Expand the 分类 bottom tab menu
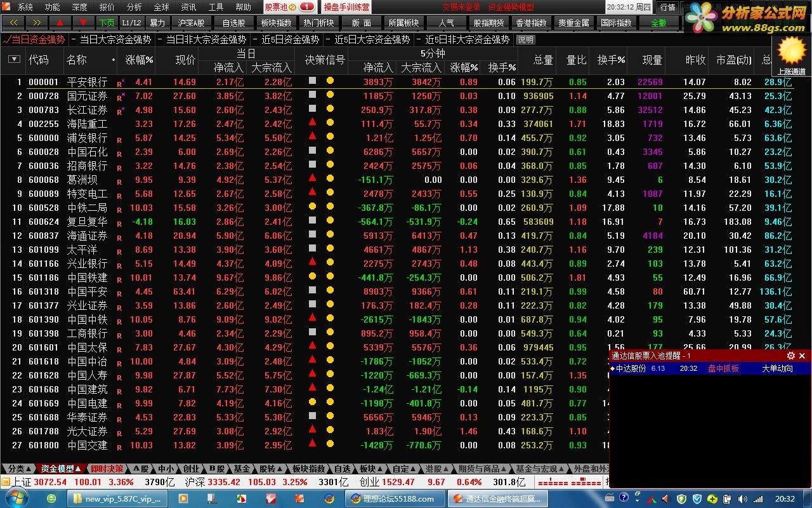Screen dimensions: 812x508 (x=20, y=469)
